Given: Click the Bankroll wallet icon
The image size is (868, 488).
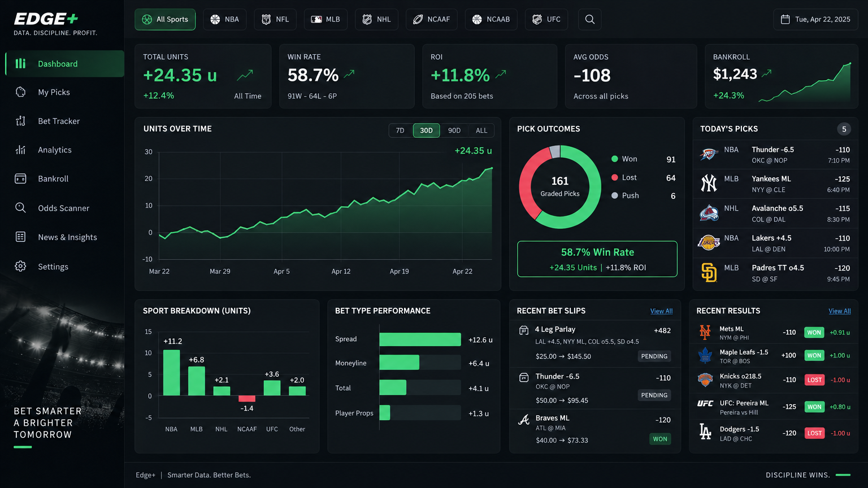Looking at the screenshot, I should point(20,178).
